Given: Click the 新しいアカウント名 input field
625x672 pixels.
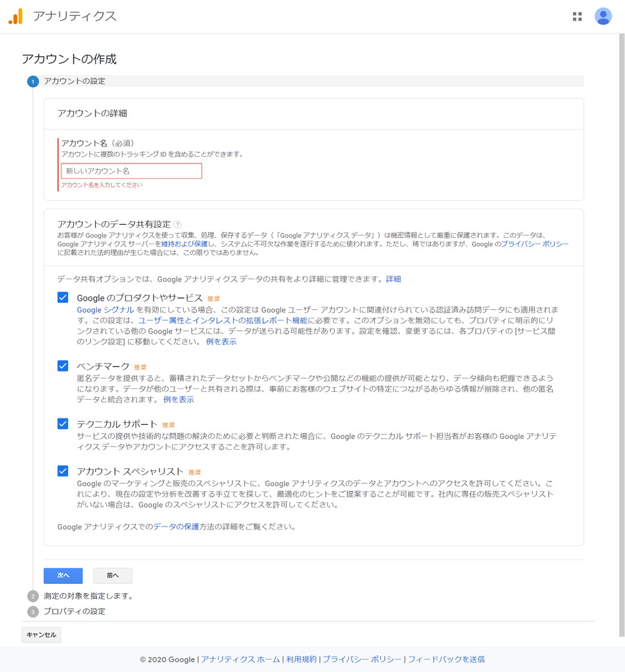Looking at the screenshot, I should (131, 171).
